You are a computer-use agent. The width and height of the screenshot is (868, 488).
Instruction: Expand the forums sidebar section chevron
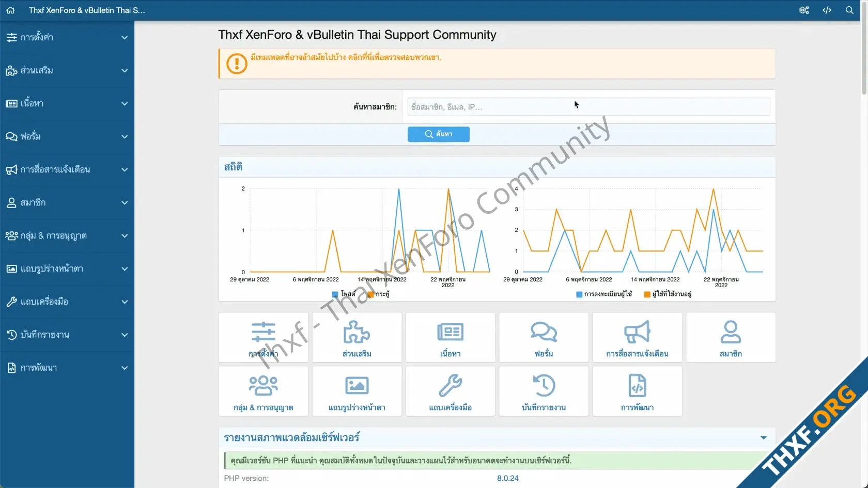tap(125, 137)
